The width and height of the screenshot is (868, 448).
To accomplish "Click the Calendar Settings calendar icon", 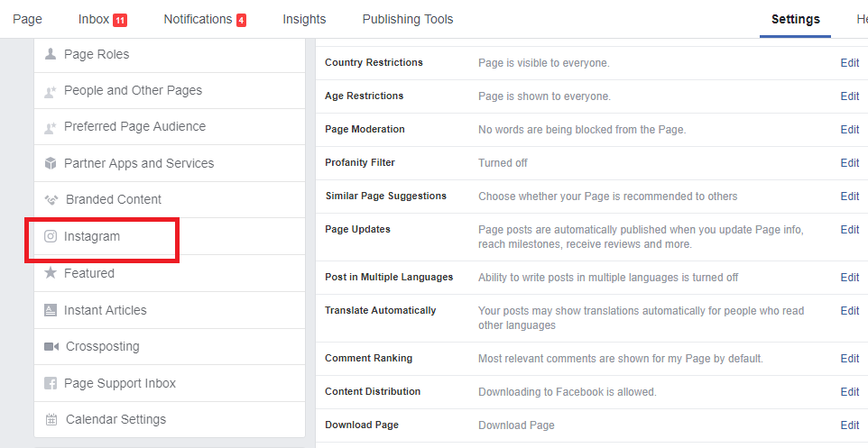I will point(51,419).
